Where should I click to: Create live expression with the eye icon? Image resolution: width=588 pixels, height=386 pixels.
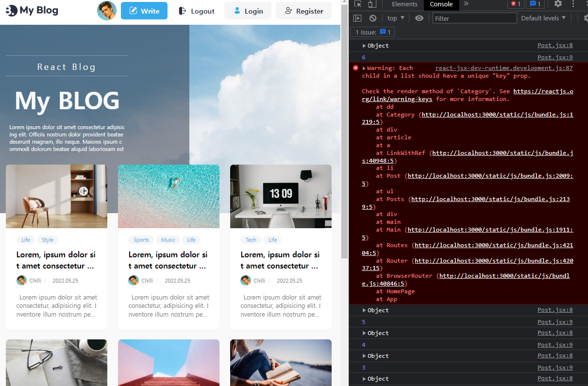pos(419,18)
